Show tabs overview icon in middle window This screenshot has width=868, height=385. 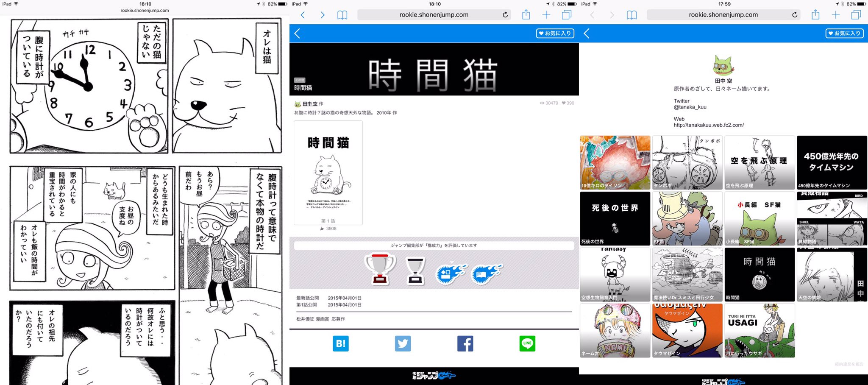pos(567,15)
